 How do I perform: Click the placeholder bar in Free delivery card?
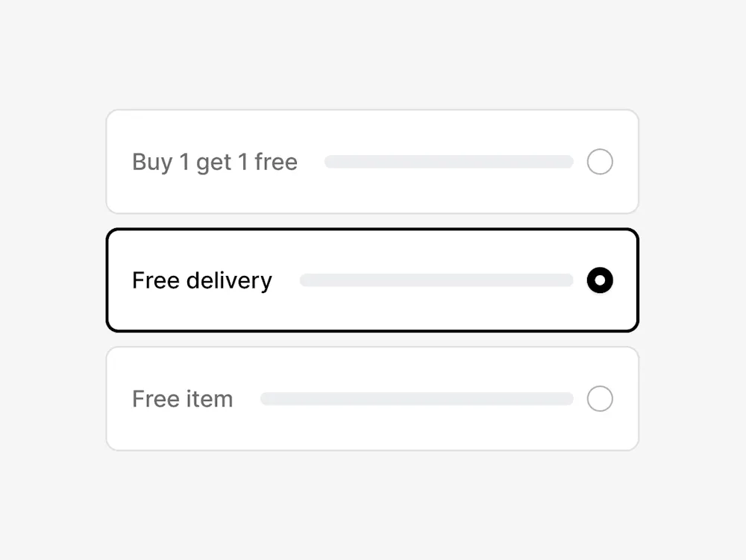436,280
